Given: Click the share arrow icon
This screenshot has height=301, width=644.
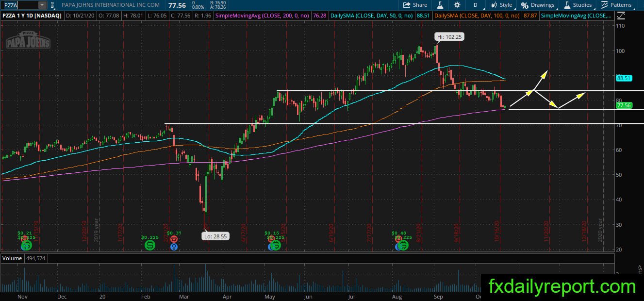Looking at the screenshot, I should point(407,5).
